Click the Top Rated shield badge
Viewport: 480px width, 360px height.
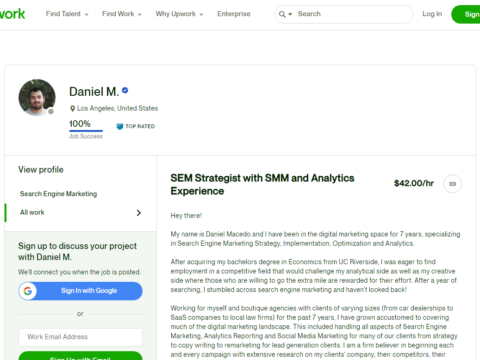point(120,126)
